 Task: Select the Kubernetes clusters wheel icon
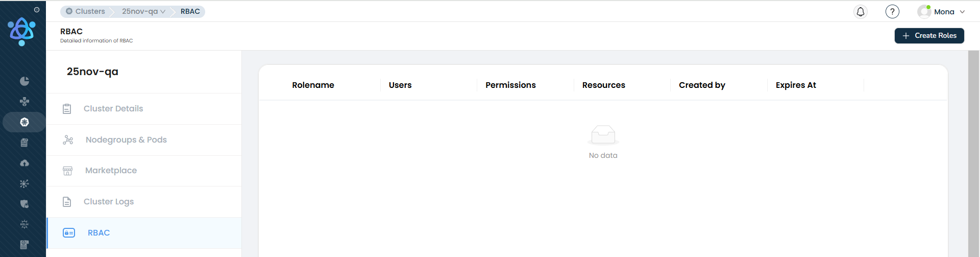[24, 122]
